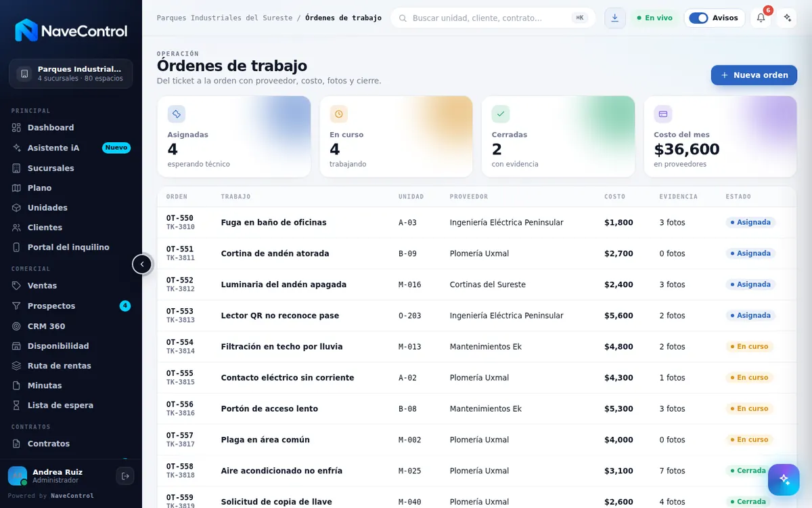
Task: Click the Ventas tag icon
Action: [x=17, y=286]
